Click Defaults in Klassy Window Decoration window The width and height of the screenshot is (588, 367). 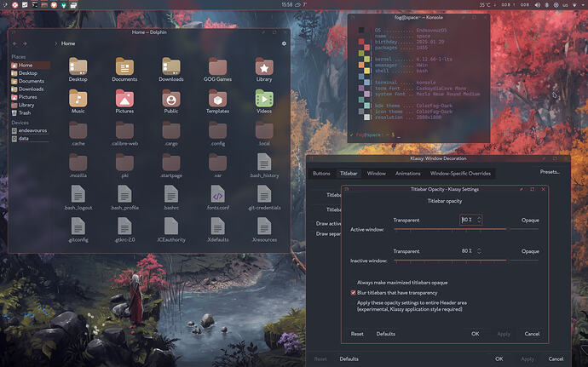(349, 358)
